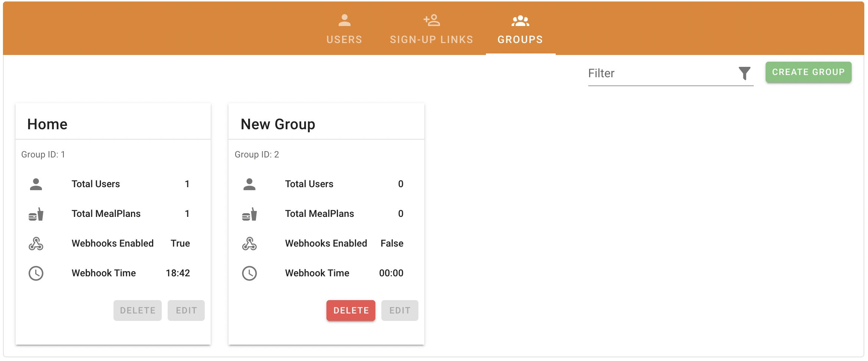868x361 pixels.
Task: Click New Group's Total Users person icon
Action: [x=249, y=184]
